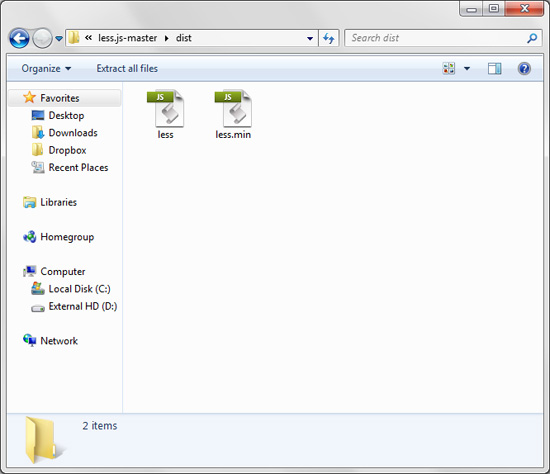Click the less file name label
The width and height of the screenshot is (550, 474).
(165, 135)
